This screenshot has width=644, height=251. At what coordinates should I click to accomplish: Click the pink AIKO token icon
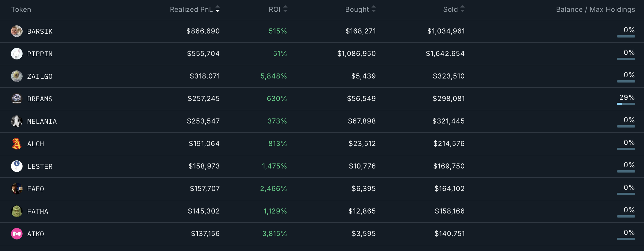[x=17, y=234]
